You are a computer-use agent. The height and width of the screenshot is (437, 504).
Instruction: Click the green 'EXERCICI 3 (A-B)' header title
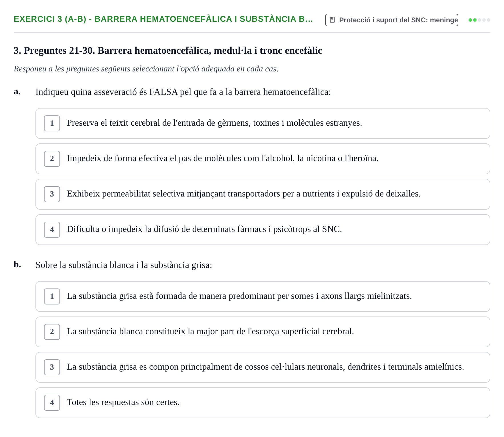[x=163, y=19]
